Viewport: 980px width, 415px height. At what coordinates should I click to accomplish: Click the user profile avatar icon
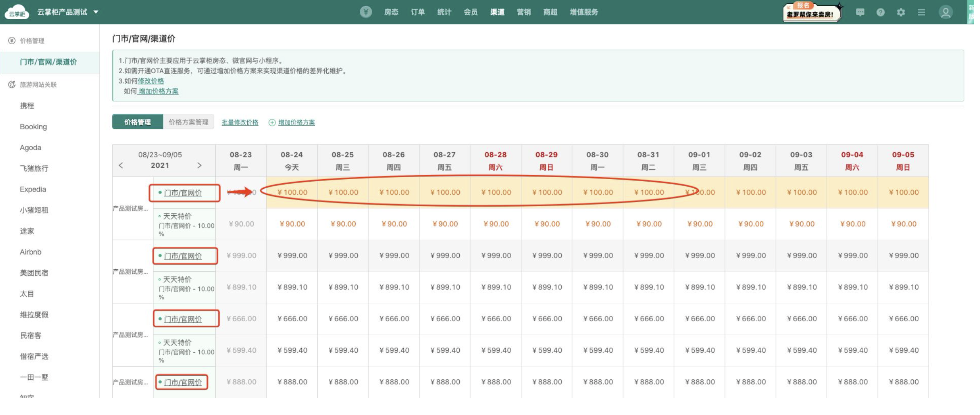coord(945,12)
